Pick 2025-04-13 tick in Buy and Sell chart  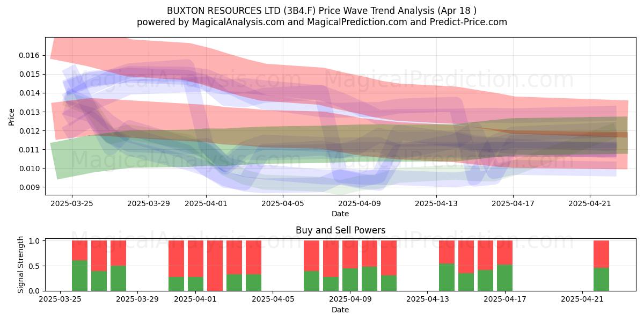428,300
